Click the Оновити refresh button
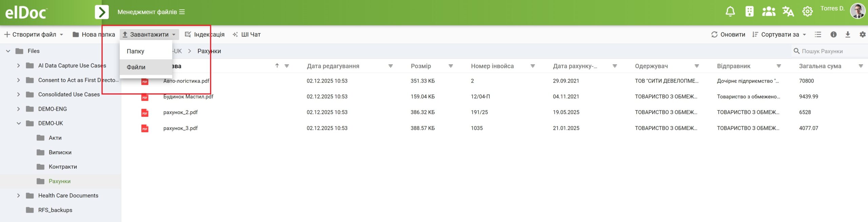Image resolution: width=868 pixels, height=222 pixels. point(728,35)
